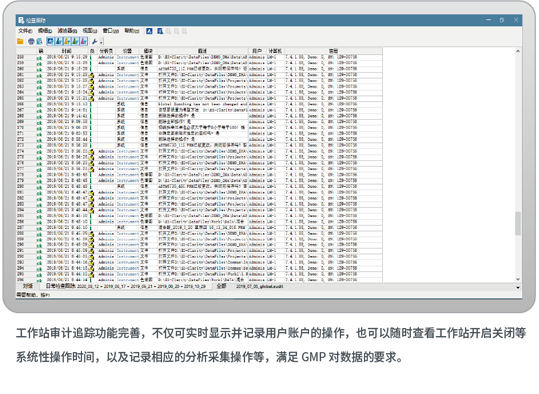Sort by the 时间 column header
Screen dimensions: 539x394
click(67, 51)
